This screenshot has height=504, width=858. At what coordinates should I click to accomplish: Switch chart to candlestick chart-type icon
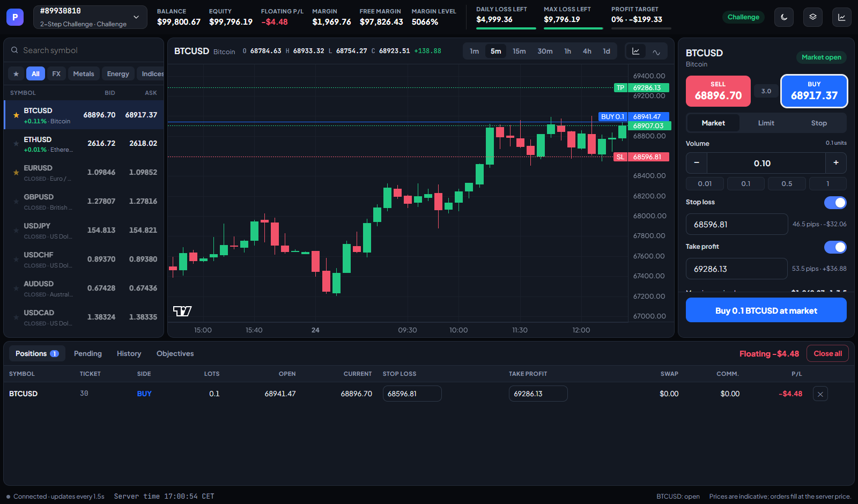[636, 51]
